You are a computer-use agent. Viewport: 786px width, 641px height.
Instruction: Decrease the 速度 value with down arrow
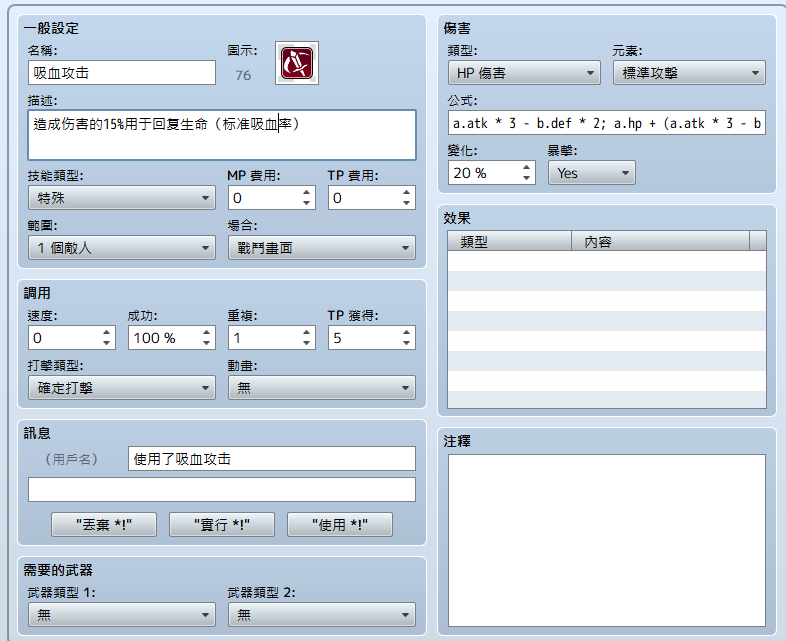(x=106, y=343)
